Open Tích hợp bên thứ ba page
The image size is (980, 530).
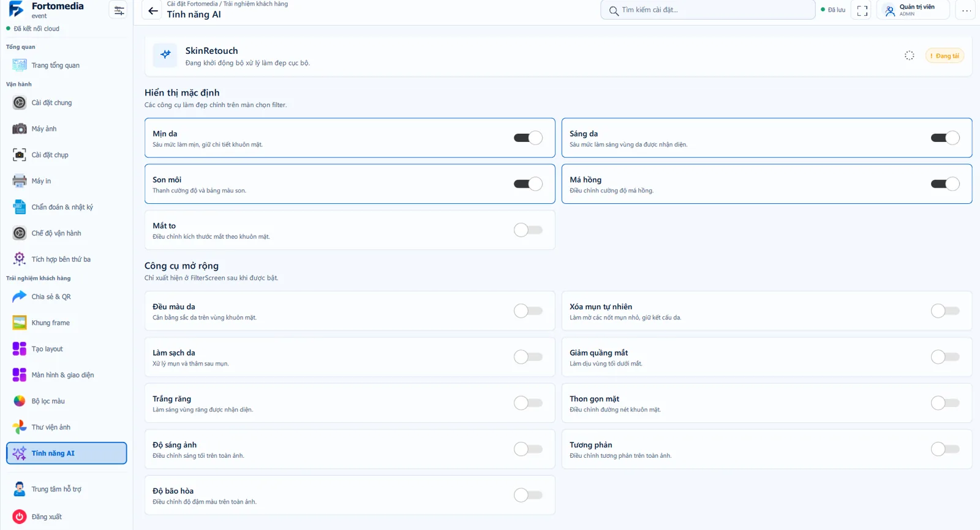coord(66,259)
